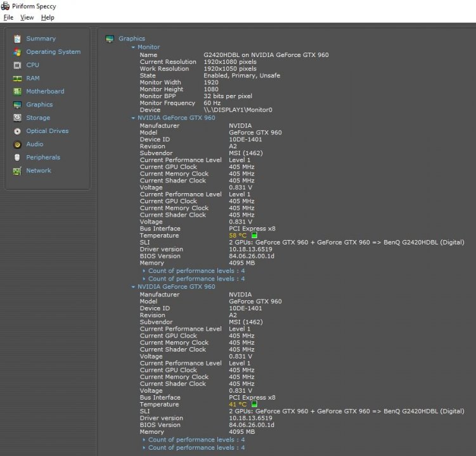Click the Operating System Windows flag icon
476x456 pixels.
(17, 52)
